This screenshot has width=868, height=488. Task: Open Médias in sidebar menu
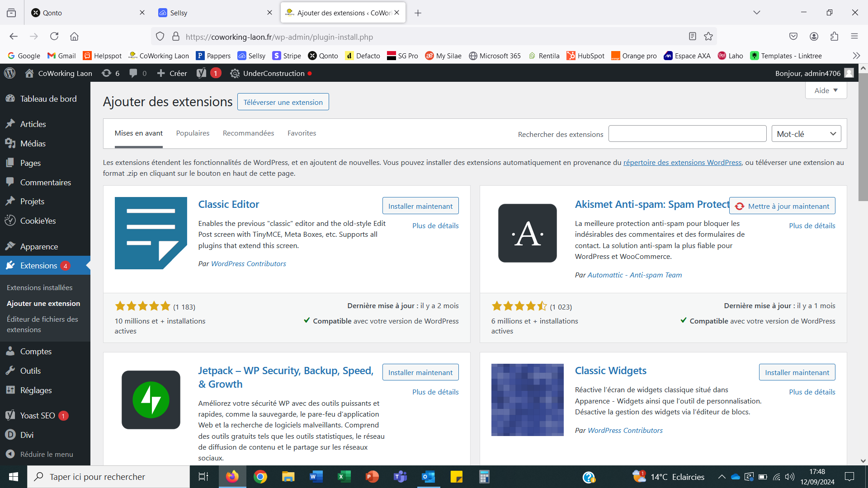[45, 143]
